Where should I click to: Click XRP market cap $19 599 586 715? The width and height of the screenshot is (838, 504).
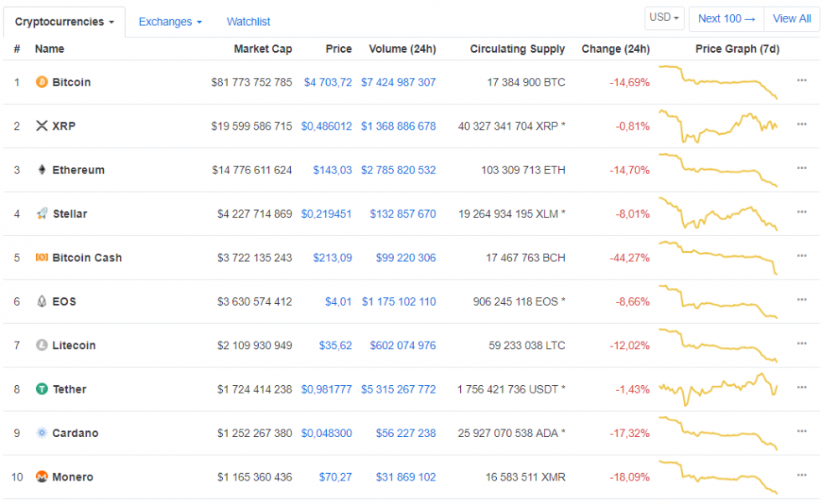(x=251, y=126)
